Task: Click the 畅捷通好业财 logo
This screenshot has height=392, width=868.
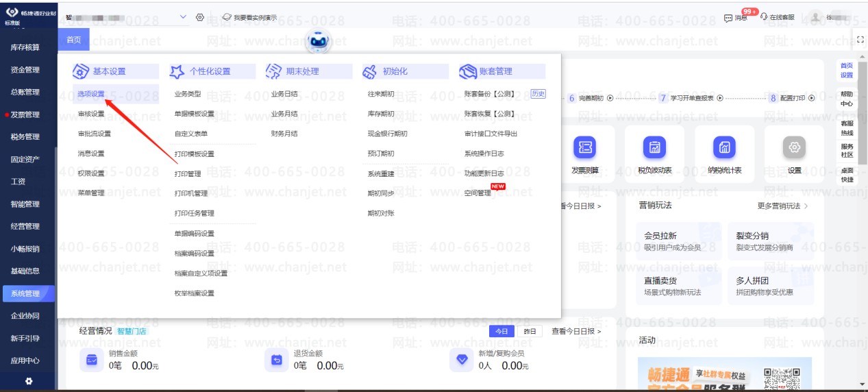Action: [x=30, y=16]
